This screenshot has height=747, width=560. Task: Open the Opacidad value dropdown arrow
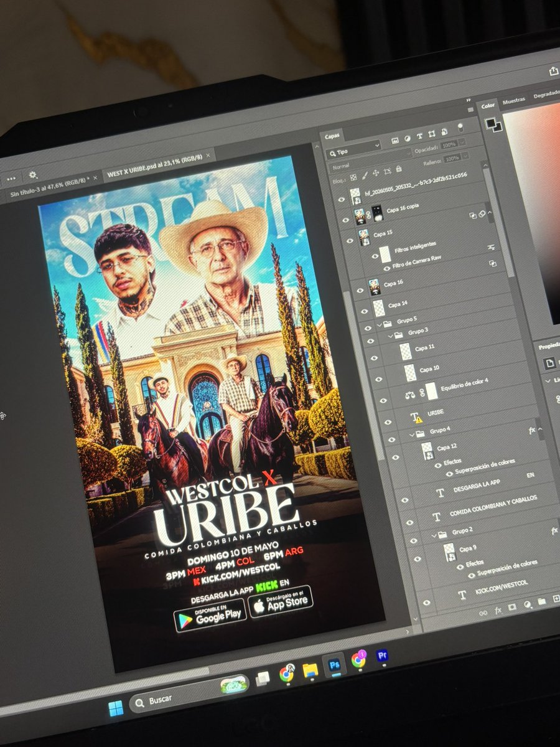(462, 142)
